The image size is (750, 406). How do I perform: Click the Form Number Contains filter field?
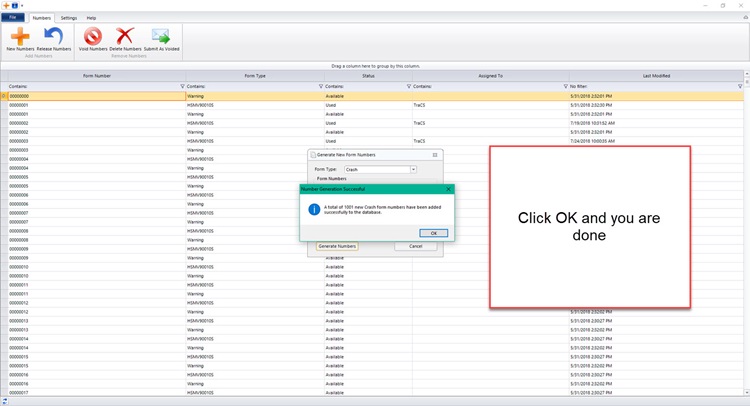(x=90, y=86)
